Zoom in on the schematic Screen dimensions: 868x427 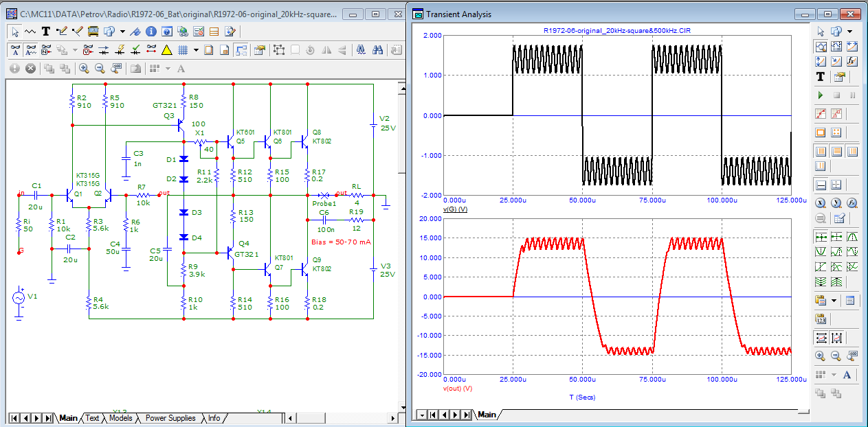[x=84, y=68]
